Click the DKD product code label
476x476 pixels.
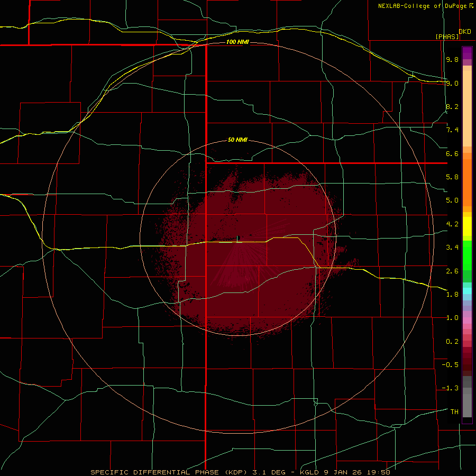465,32
